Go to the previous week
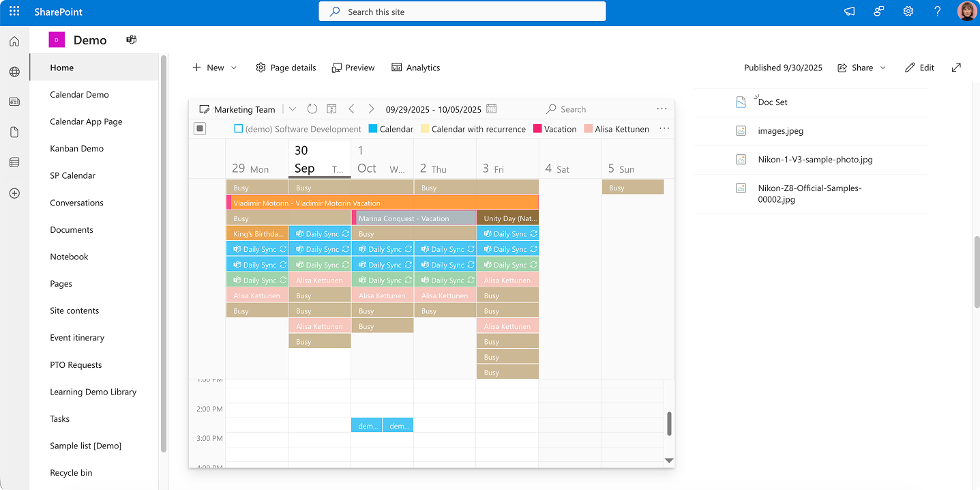 351,109
